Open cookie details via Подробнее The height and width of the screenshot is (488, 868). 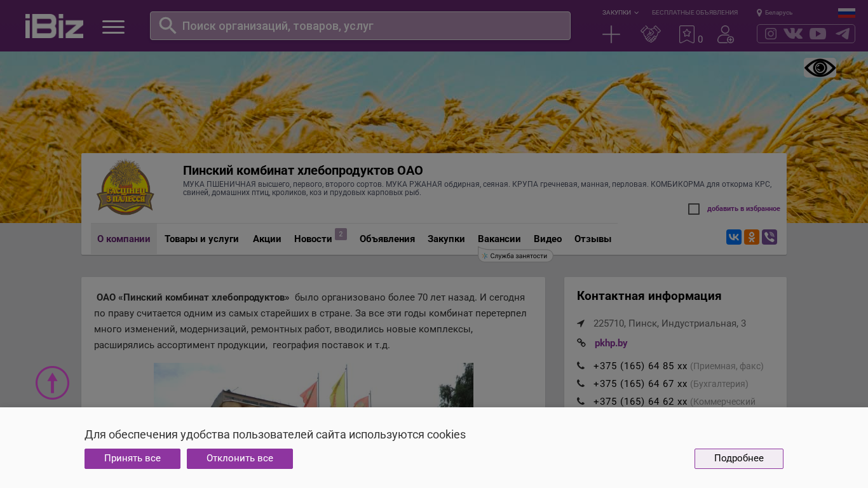739,459
